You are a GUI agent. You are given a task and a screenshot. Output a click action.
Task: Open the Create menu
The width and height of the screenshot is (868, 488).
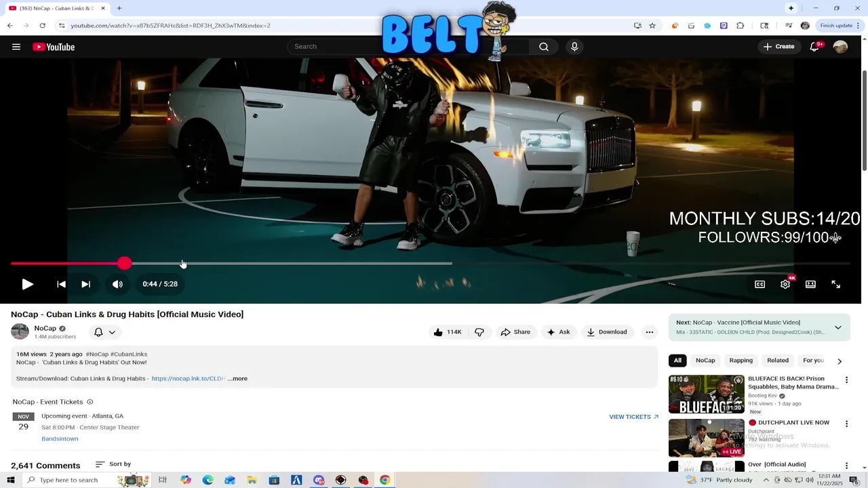778,47
